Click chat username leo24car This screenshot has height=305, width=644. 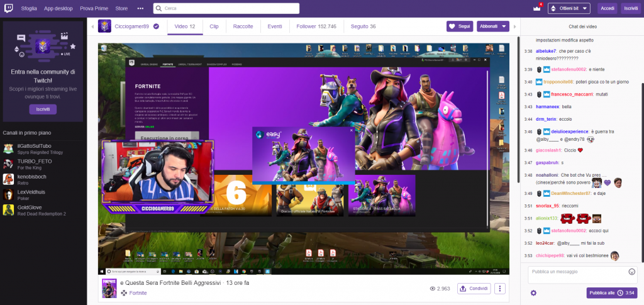point(545,243)
